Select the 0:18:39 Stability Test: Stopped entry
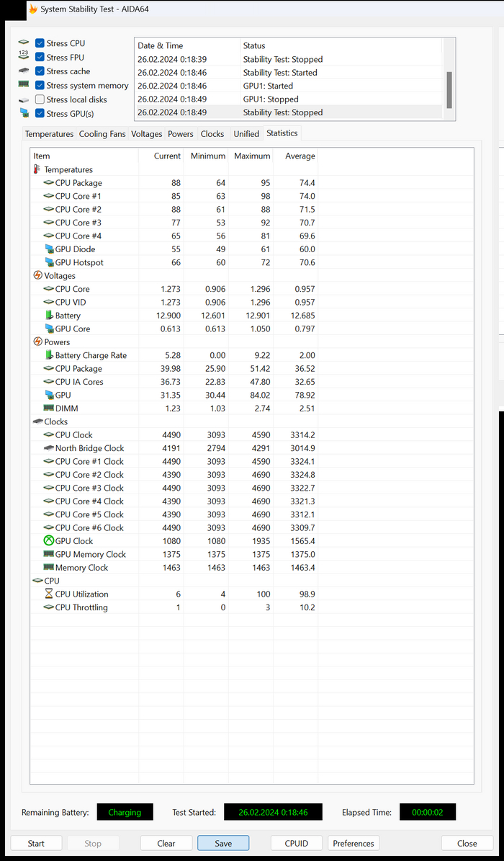This screenshot has width=504, height=861. click(x=288, y=59)
